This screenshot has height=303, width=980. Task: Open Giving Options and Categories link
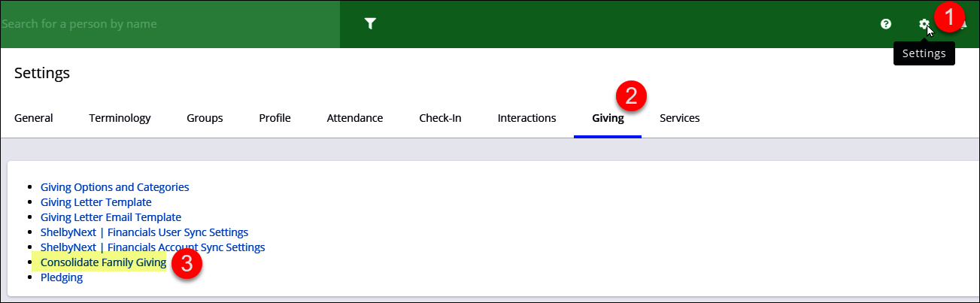click(x=114, y=187)
